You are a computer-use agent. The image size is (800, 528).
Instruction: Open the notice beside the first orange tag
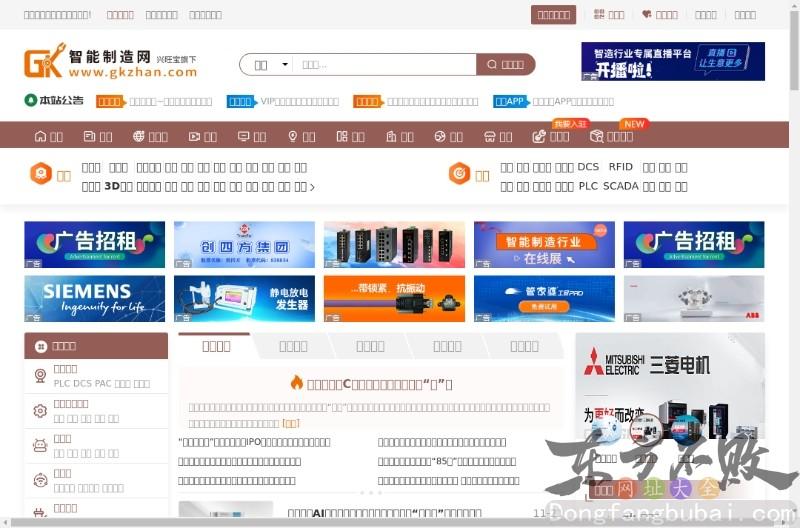point(170,102)
